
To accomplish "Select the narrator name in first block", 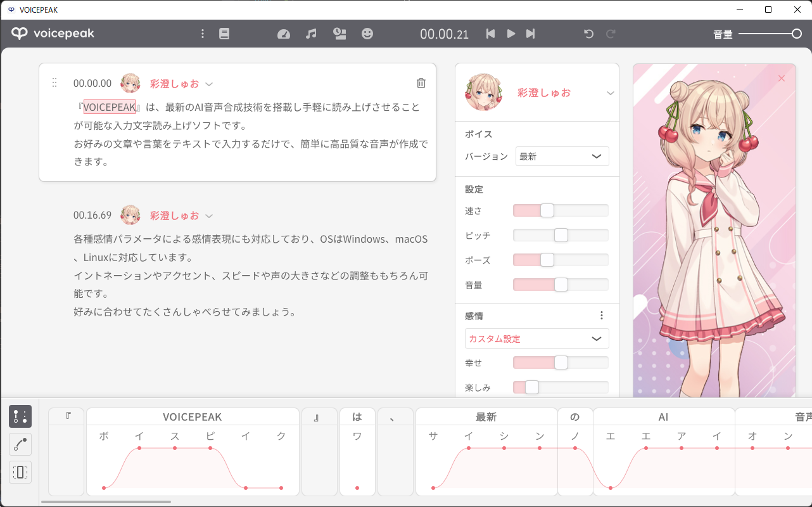I will (174, 84).
